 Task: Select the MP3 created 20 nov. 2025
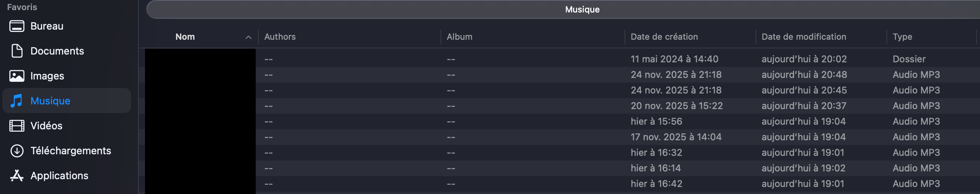tap(676, 106)
